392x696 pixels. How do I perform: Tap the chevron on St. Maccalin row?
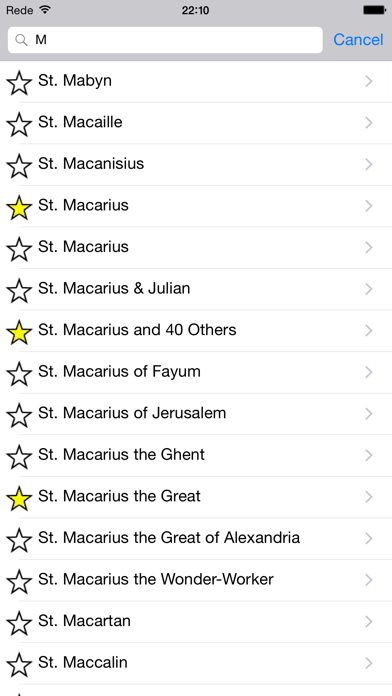coord(368,663)
